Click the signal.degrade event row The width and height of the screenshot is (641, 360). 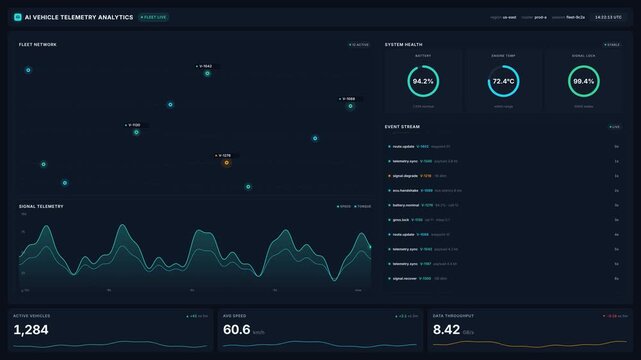tap(503, 176)
